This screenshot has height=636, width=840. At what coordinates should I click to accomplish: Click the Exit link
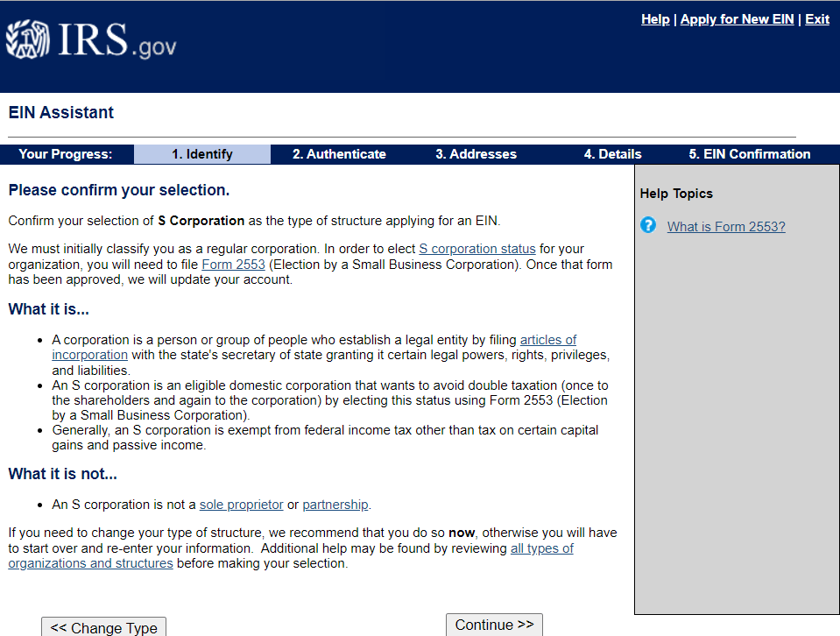pyautogui.click(x=817, y=19)
